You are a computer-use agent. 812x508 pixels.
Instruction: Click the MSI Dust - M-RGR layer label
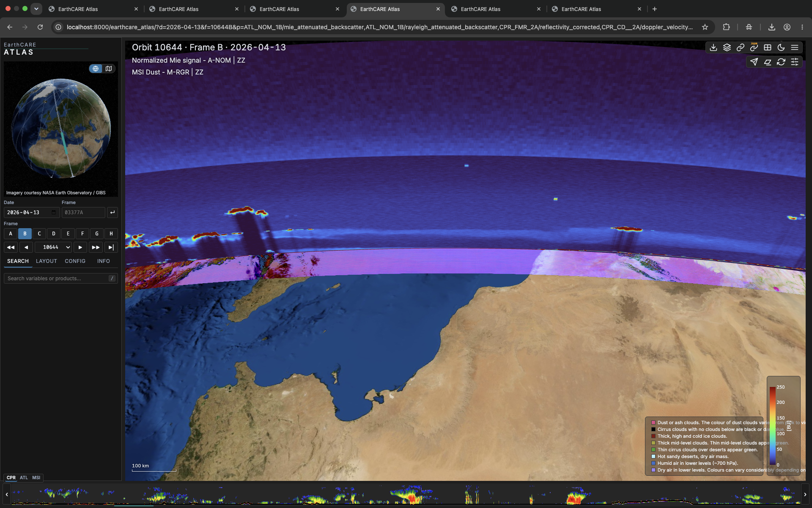coord(167,72)
